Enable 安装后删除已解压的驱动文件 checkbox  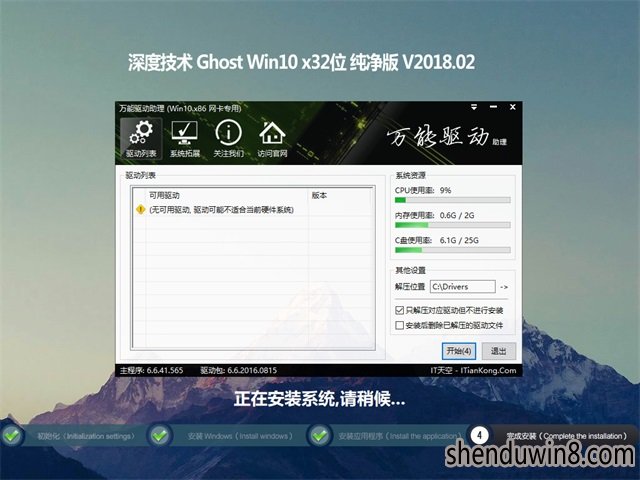point(400,325)
